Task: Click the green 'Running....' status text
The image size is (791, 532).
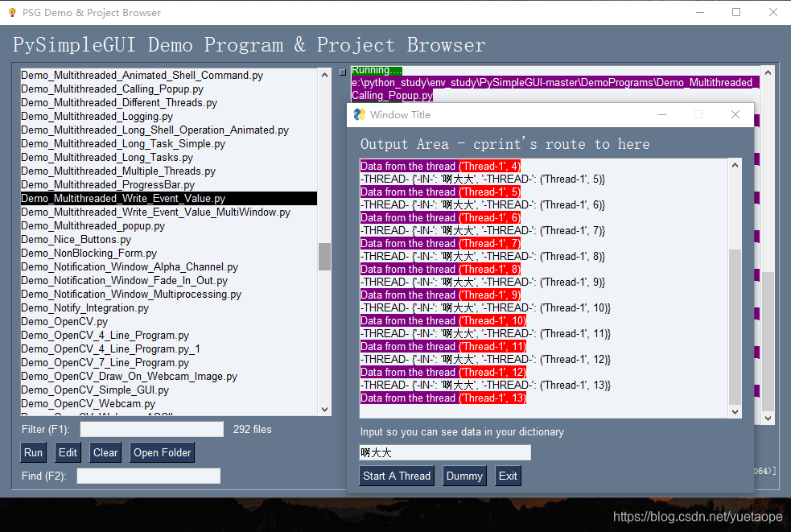Action: [377, 70]
